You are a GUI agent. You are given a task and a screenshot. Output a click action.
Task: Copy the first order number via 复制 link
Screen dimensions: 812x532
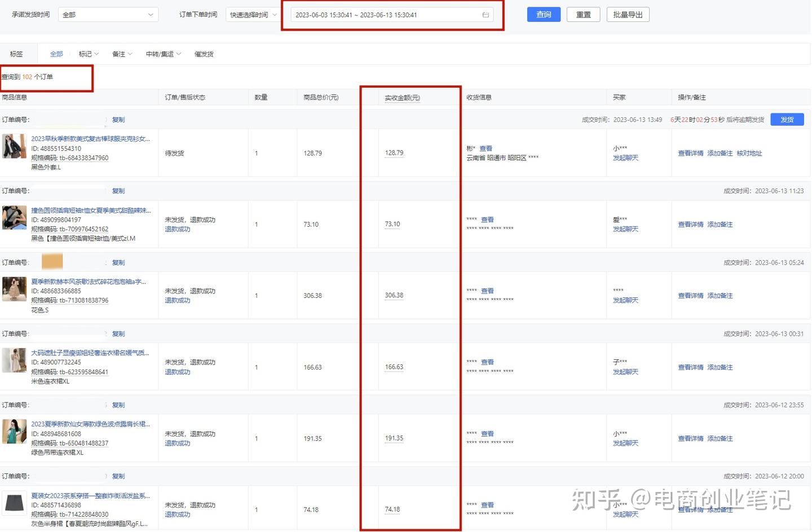pos(118,119)
